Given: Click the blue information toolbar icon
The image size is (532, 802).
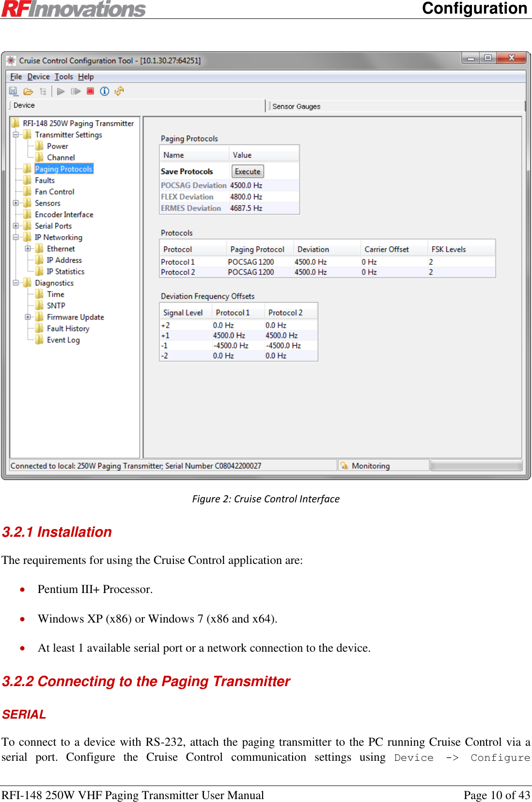Looking at the screenshot, I should pyautogui.click(x=105, y=91).
